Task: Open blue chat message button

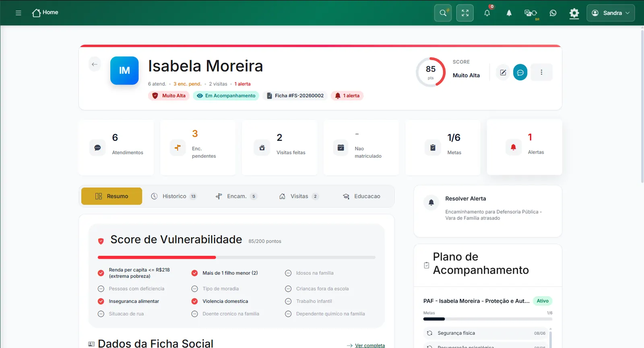Action: pyautogui.click(x=520, y=72)
